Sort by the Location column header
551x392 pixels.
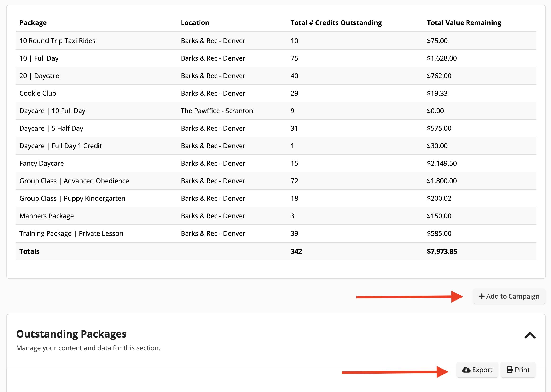point(195,22)
